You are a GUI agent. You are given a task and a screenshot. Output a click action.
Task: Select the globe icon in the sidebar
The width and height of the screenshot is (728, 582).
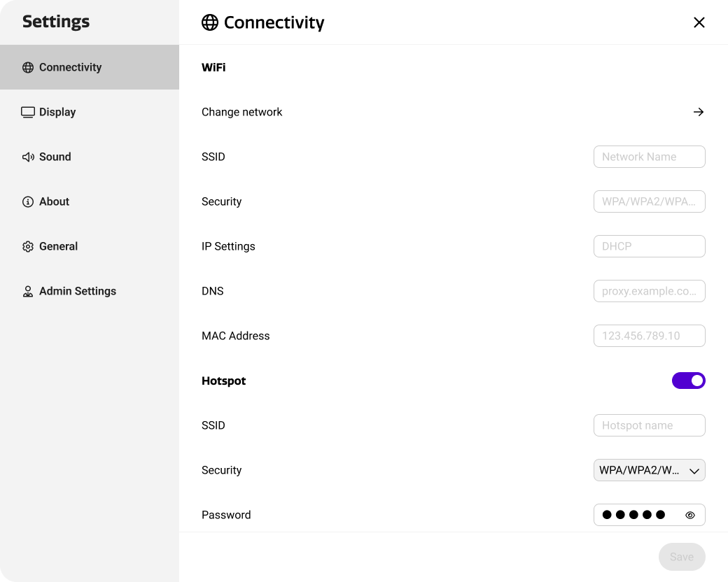point(27,67)
